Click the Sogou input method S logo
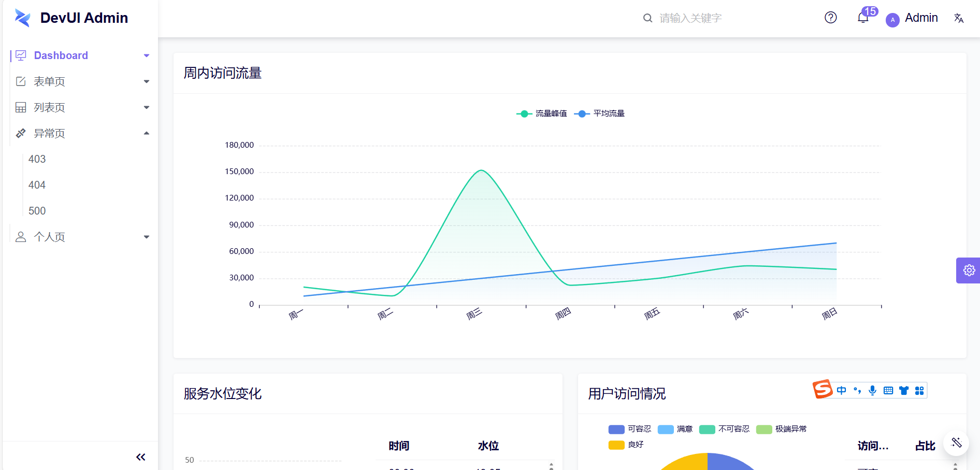 823,389
